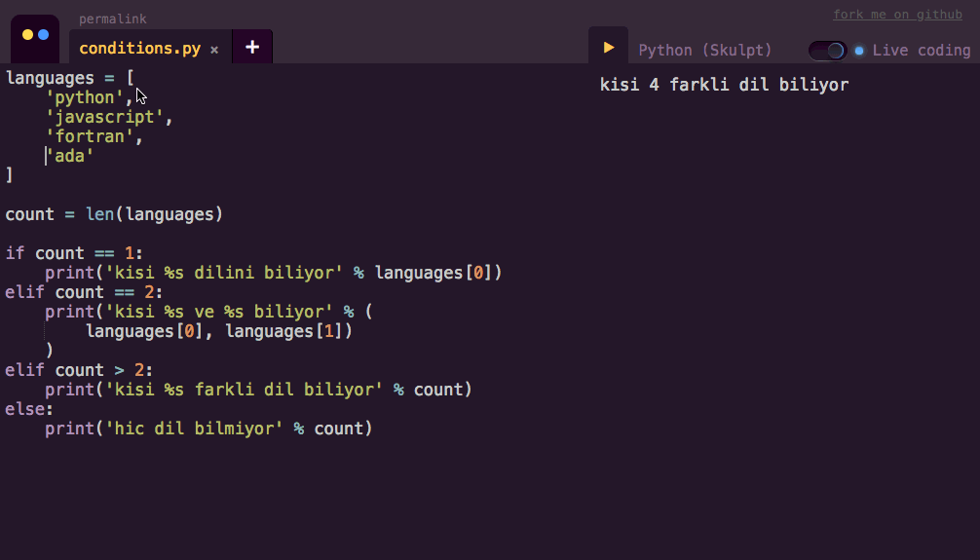This screenshot has width=980, height=560.
Task: Click the closing bracket ']' line
Action: 9,175
